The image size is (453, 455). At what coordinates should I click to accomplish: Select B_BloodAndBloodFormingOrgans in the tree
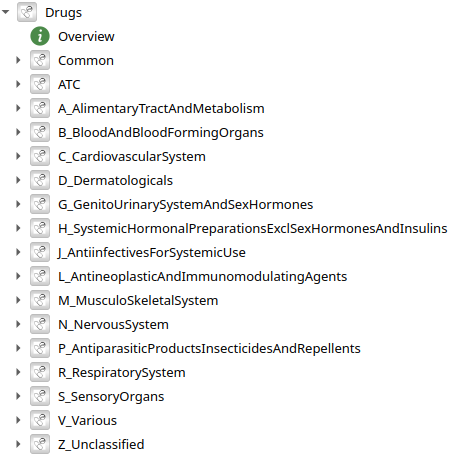(161, 133)
